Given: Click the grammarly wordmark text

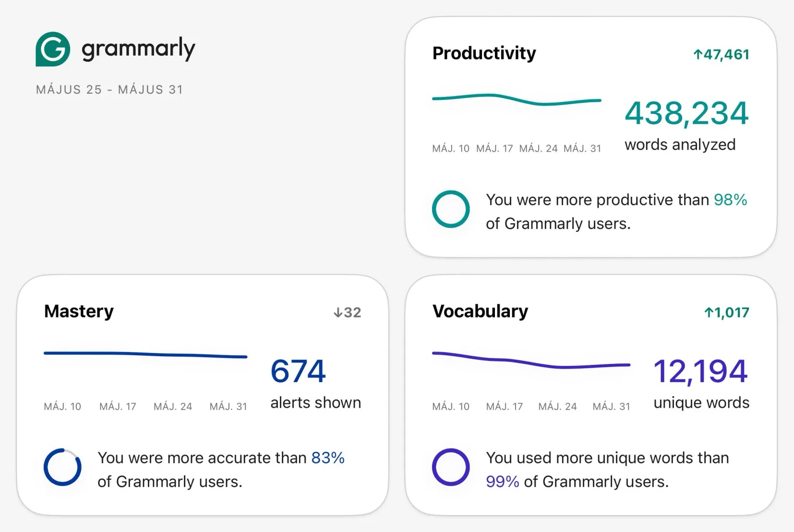Looking at the screenshot, I should tap(138, 49).
